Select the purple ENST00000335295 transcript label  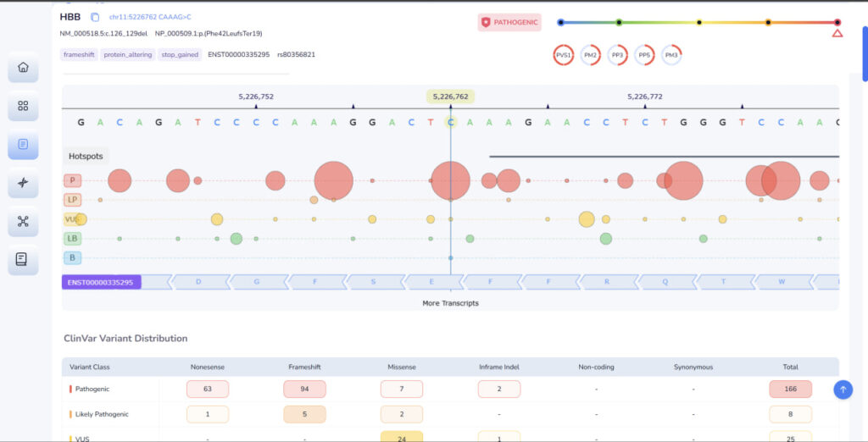[x=101, y=282]
